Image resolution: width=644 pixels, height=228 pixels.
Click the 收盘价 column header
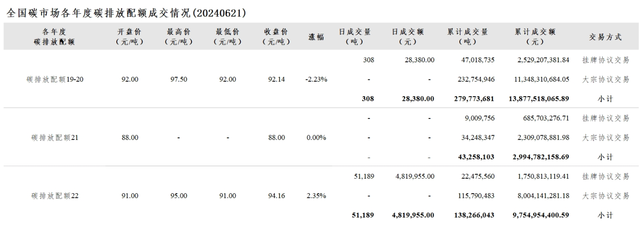tap(276, 37)
